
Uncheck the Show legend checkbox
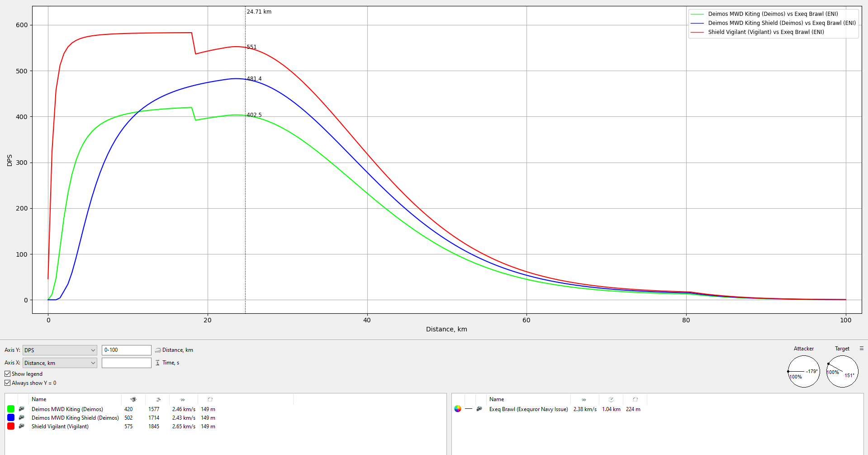pyautogui.click(x=8, y=374)
